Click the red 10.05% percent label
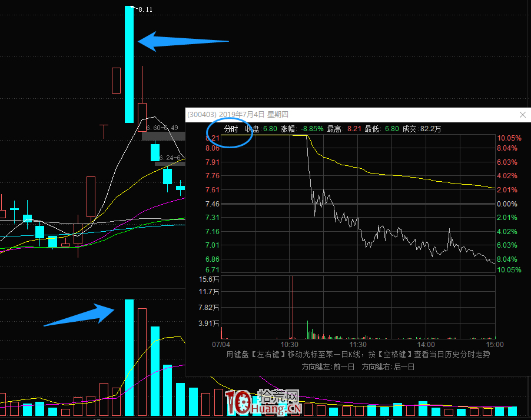The width and height of the screenshot is (531, 420). pyautogui.click(x=509, y=138)
